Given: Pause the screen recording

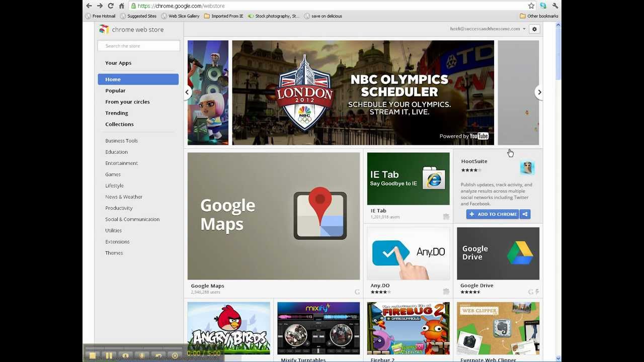Looking at the screenshot, I should tap(109, 355).
